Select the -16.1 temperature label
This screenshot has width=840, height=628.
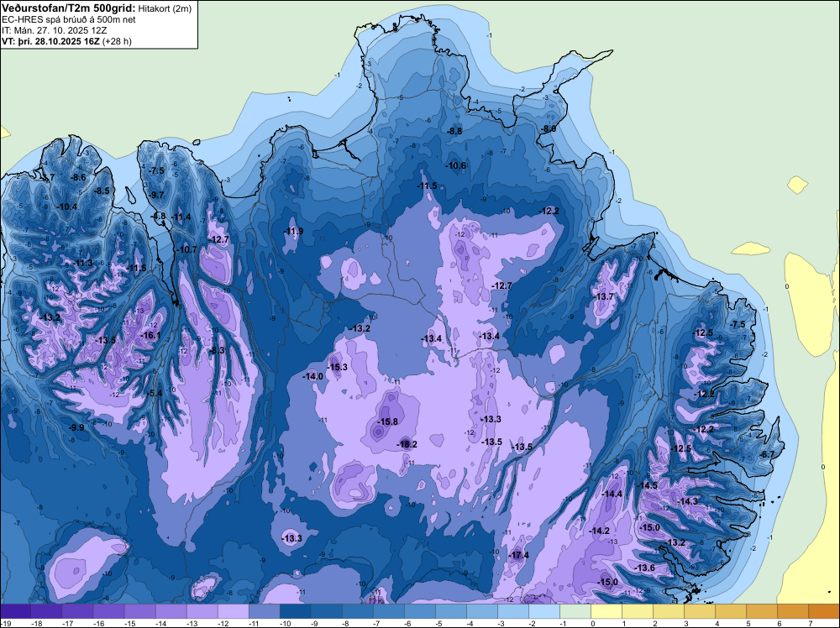tap(150, 336)
